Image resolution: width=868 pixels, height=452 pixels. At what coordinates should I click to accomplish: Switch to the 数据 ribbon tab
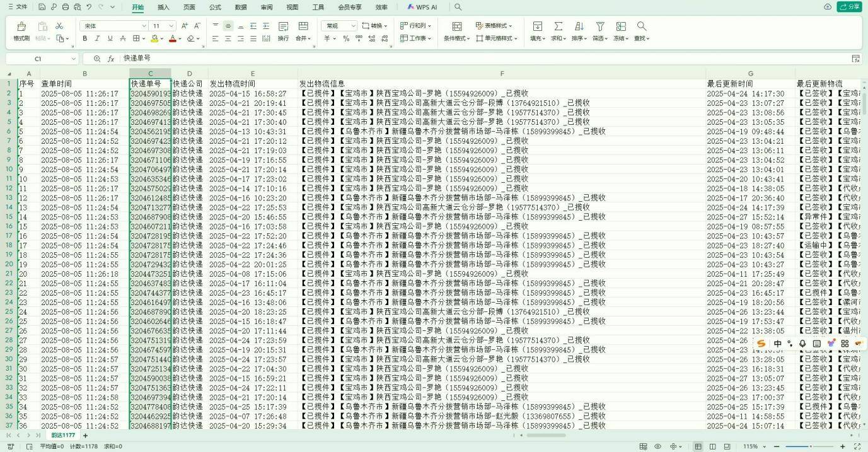pyautogui.click(x=240, y=7)
